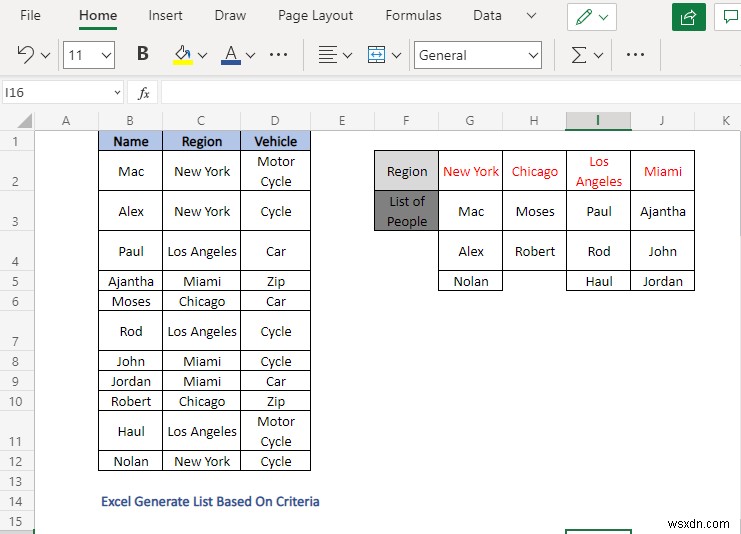Screen dimensions: 741x534
Task: Click the Select All corner triangle
Action: point(25,121)
